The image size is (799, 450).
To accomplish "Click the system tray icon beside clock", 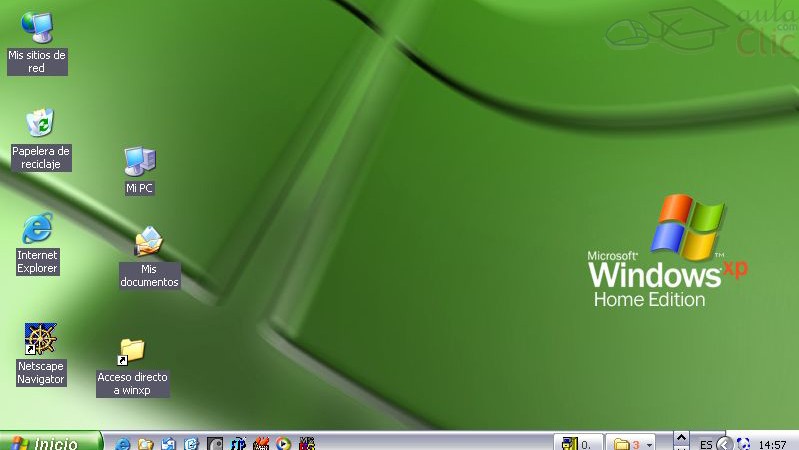I will click(x=743, y=443).
